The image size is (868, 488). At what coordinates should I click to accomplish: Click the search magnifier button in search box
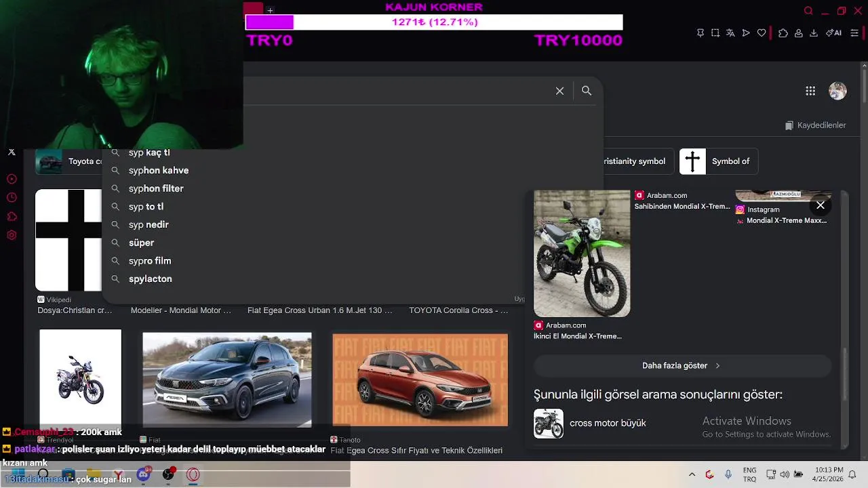tap(587, 91)
